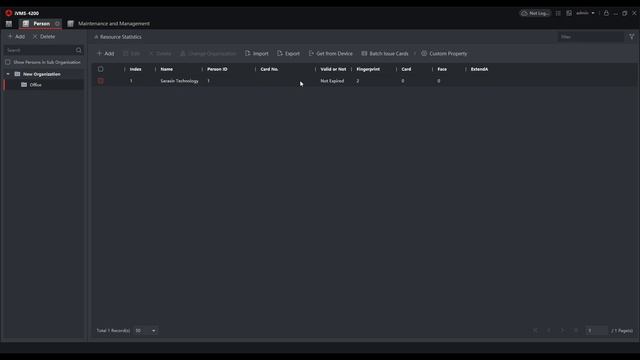This screenshot has width=640, height=360.
Task: Add a new organization in left panel
Action: point(16,36)
